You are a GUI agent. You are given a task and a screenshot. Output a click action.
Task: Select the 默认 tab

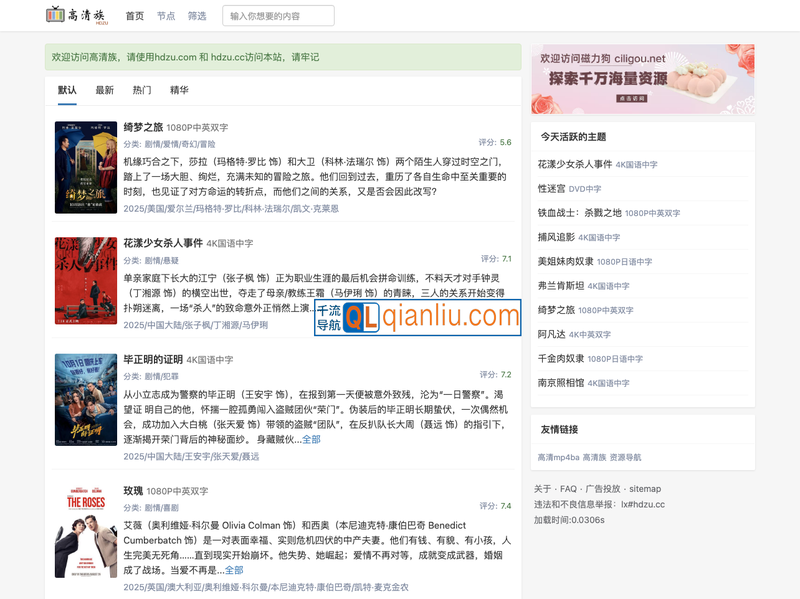pyautogui.click(x=67, y=90)
